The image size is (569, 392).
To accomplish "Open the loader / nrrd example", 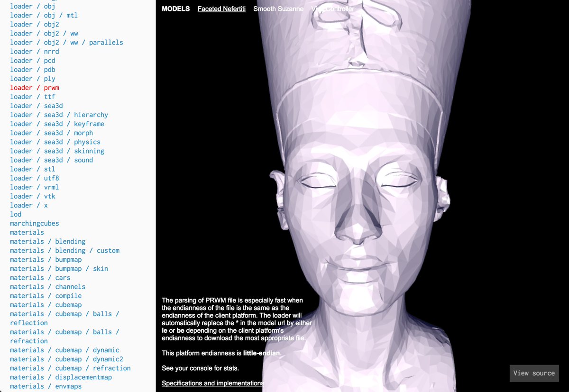I will coord(35,51).
